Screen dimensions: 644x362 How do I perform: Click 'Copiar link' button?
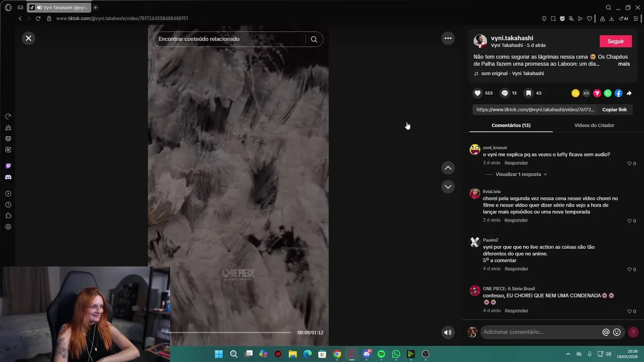tap(614, 110)
